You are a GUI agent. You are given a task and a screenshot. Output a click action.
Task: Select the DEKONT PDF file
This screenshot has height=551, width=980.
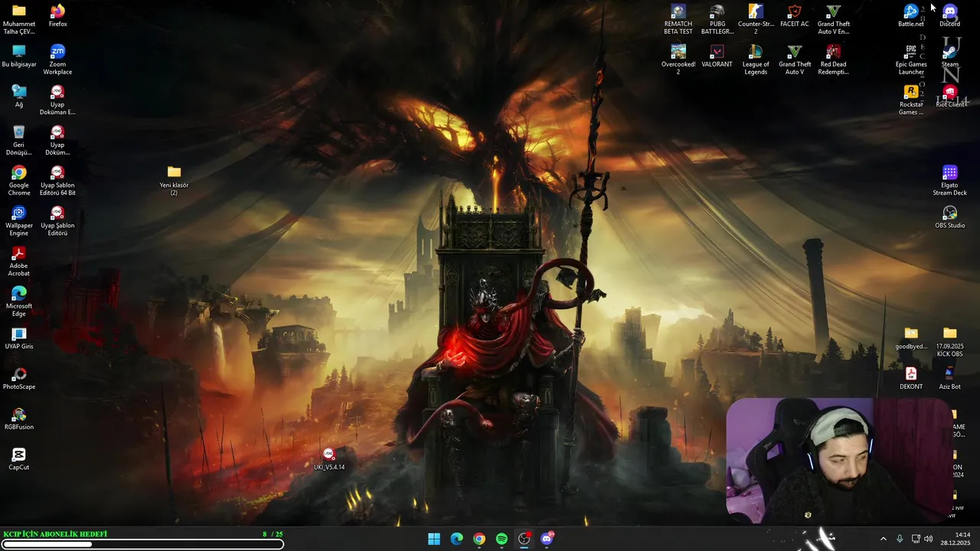pyautogui.click(x=911, y=379)
